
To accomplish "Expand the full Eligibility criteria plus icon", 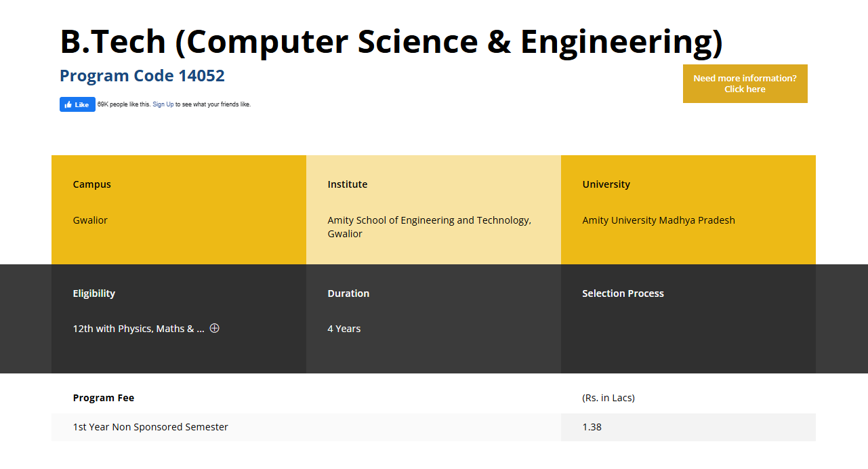I will click(215, 328).
